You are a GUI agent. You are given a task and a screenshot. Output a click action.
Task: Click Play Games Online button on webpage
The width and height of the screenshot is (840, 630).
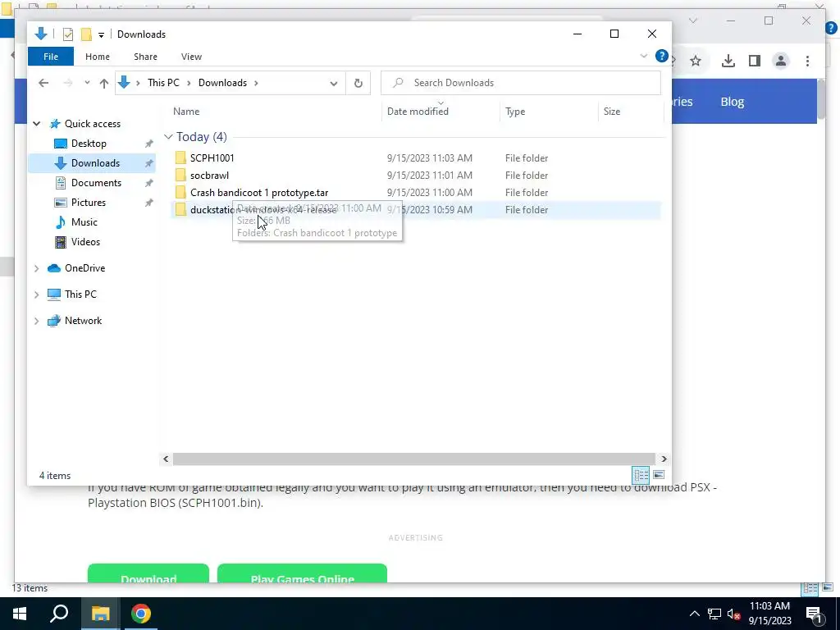[302, 573]
